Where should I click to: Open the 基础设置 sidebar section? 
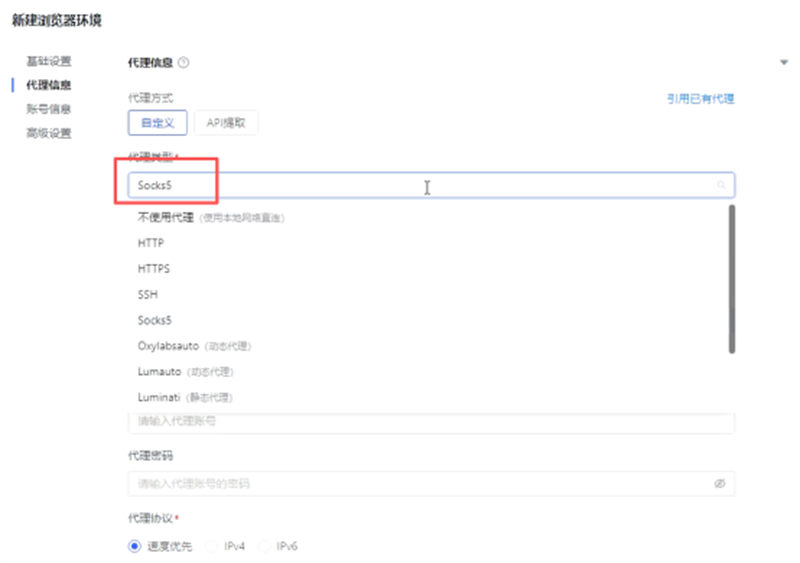point(48,61)
